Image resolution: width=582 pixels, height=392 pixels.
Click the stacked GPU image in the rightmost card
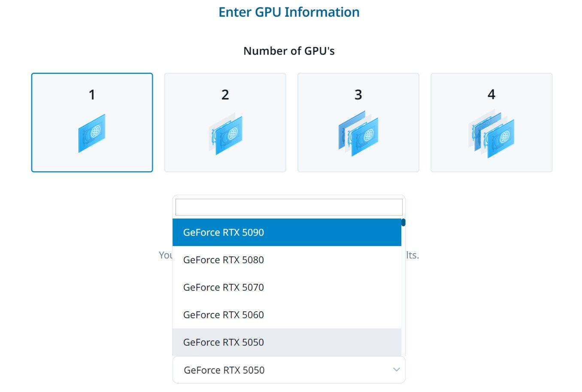491,133
